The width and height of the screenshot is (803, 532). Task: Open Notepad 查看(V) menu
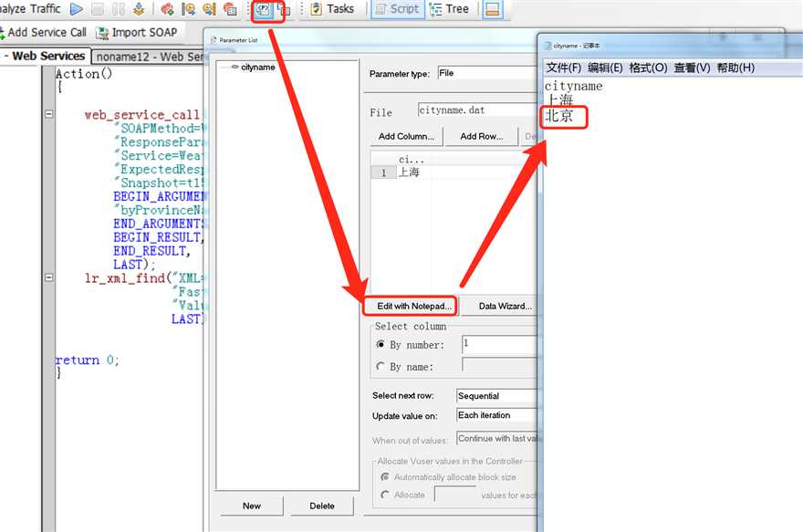point(692,68)
